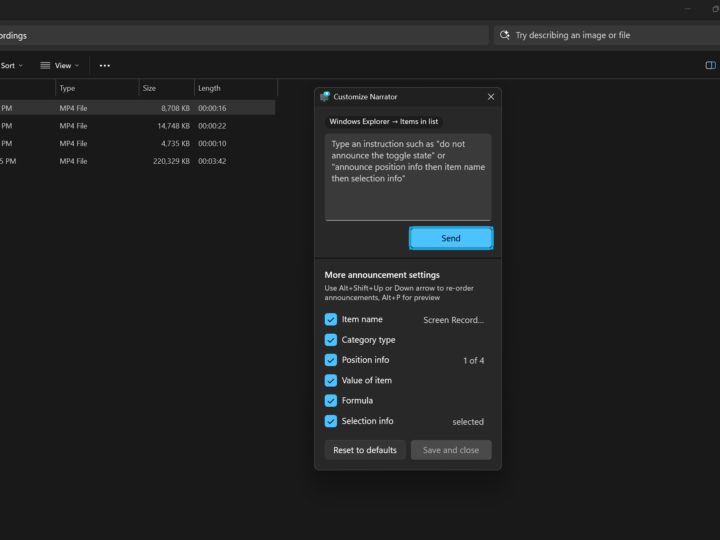Sort by the Length column header
The height and width of the screenshot is (540, 720).
(209, 88)
